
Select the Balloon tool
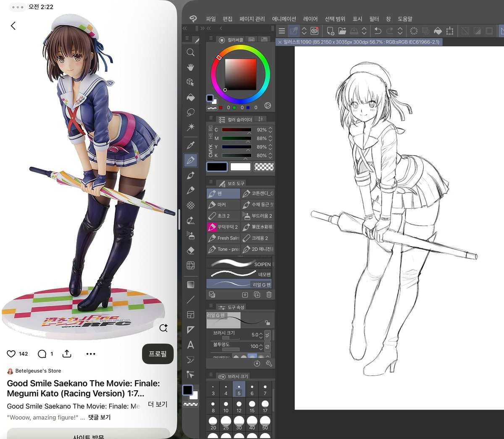190,360
